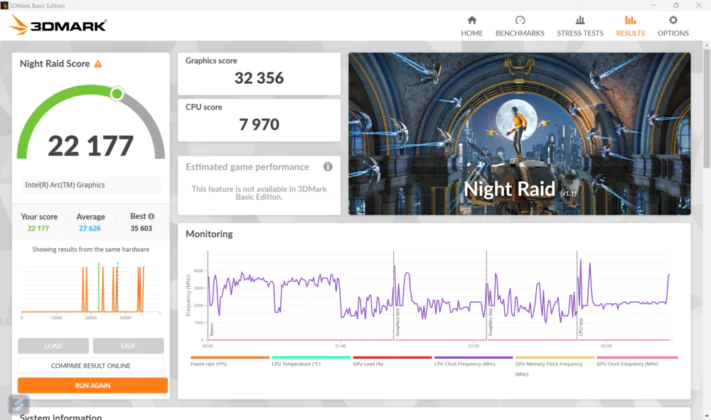This screenshot has width=711, height=420.
Task: Click the LOAD button
Action: (x=53, y=346)
